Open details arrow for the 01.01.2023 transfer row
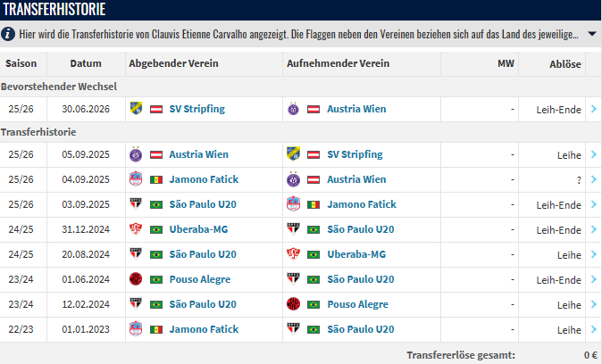The image size is (602, 364). coord(594,329)
